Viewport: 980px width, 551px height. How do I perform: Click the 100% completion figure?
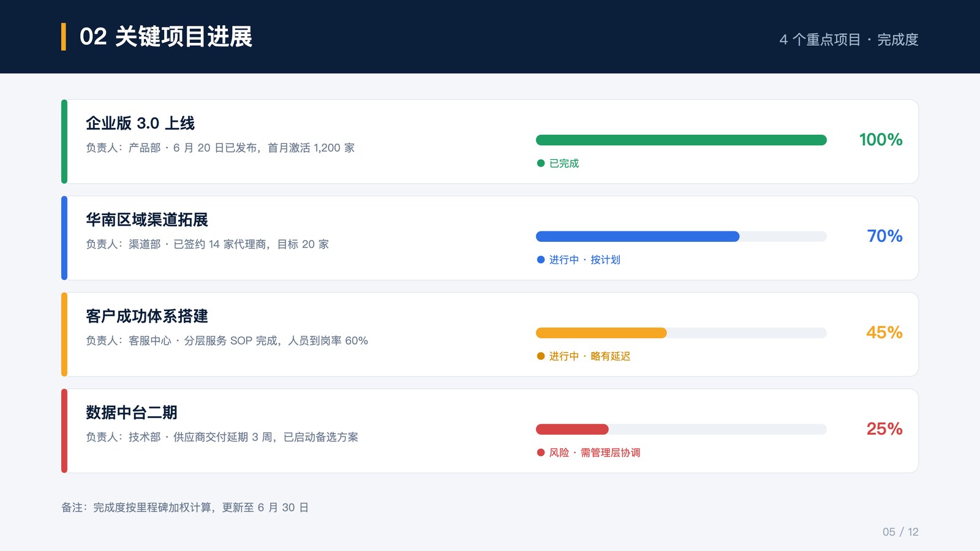pyautogui.click(x=881, y=140)
